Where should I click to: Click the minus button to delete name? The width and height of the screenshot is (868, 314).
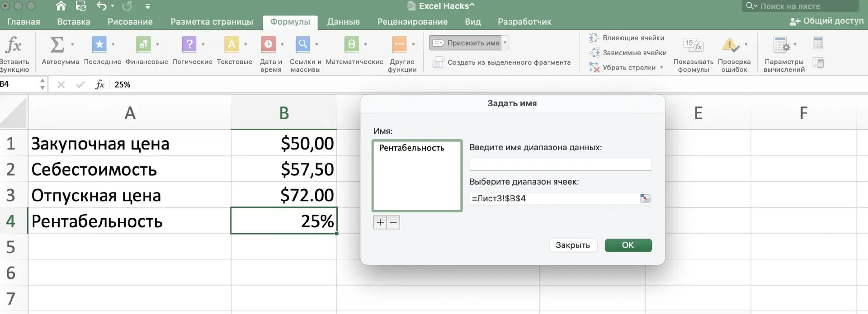click(393, 222)
